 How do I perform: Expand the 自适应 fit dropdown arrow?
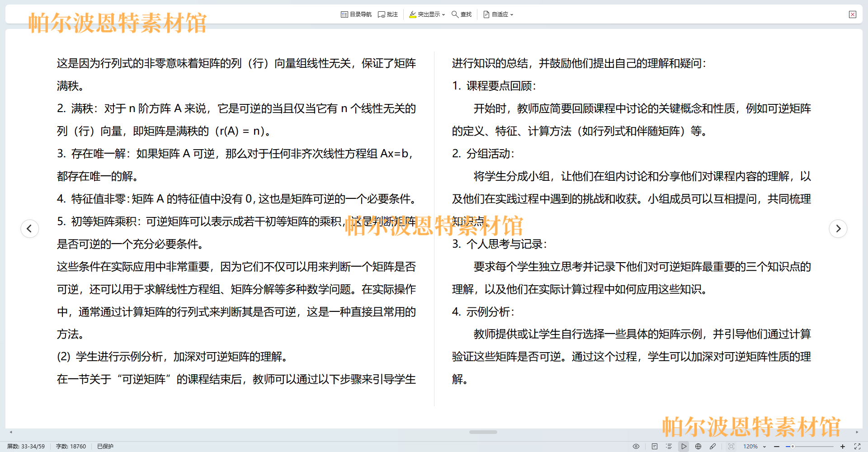coord(512,14)
